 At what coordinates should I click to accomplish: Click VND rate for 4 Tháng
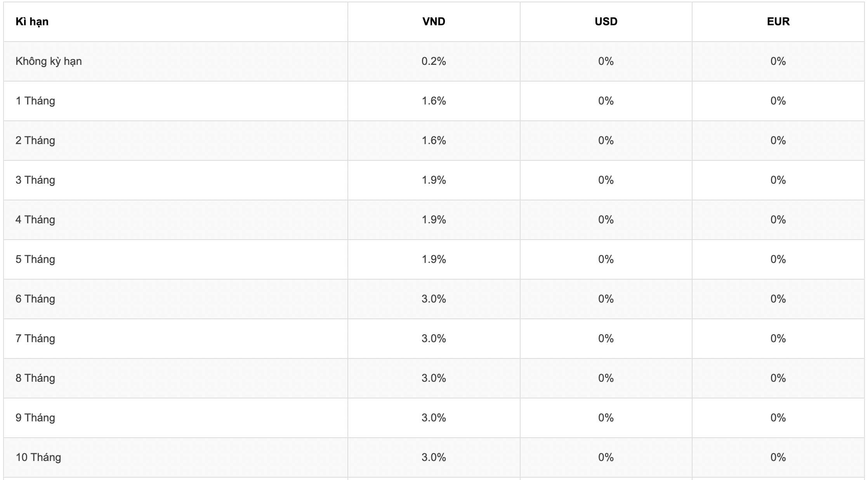pos(434,220)
